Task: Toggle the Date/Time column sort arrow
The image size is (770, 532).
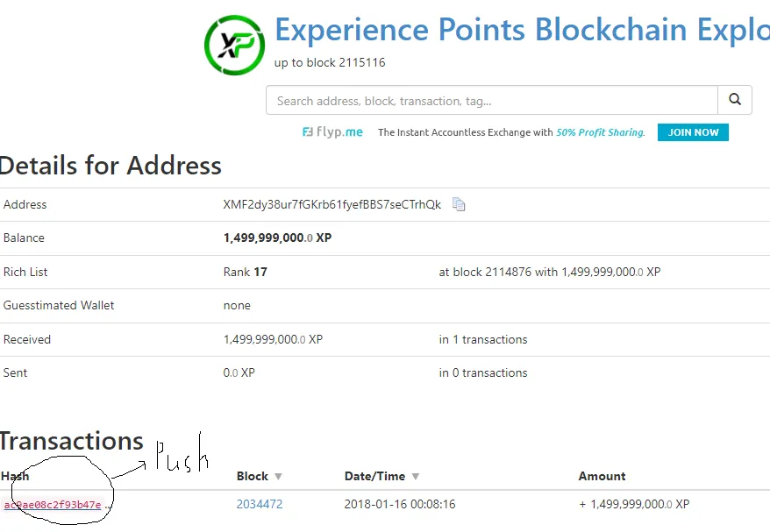Action: 416,477
